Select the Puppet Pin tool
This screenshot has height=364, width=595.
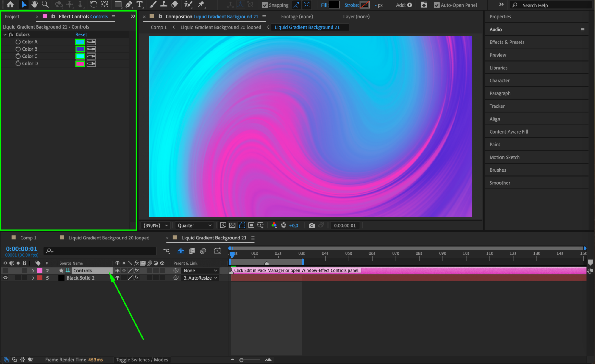tap(202, 4)
